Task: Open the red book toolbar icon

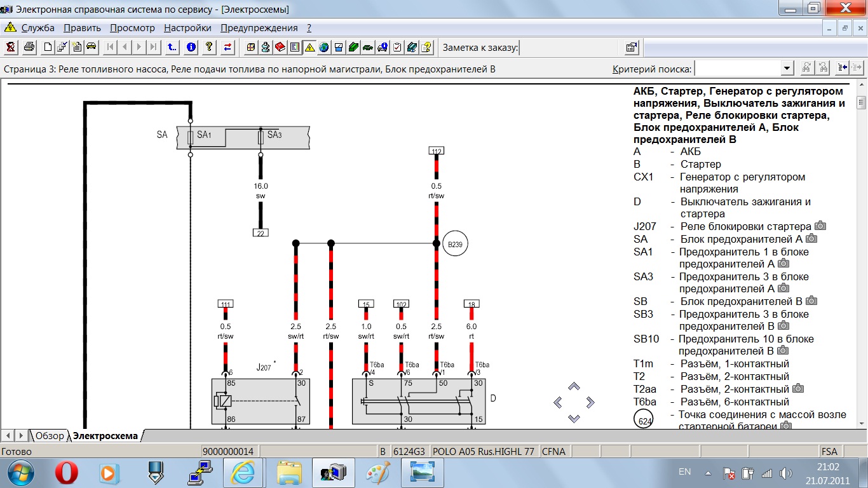Action: pyautogui.click(x=280, y=47)
